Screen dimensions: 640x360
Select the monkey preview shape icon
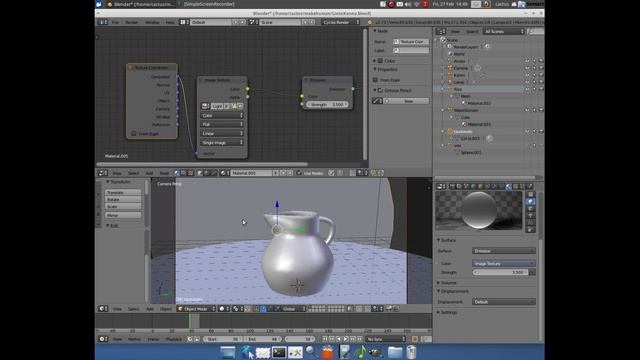pyautogui.click(x=531, y=215)
